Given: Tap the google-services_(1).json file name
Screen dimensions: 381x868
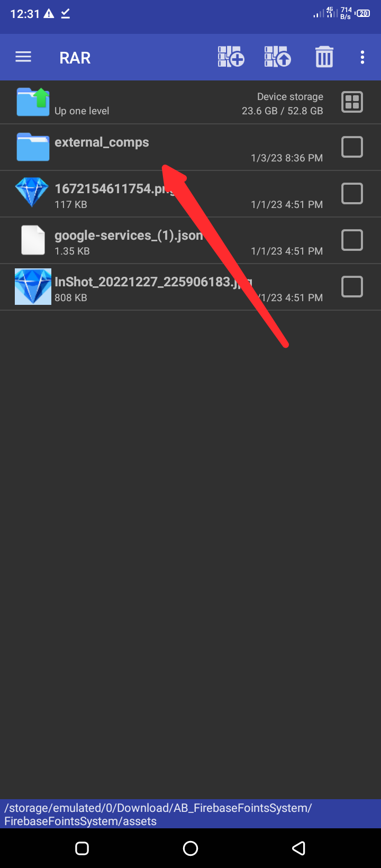Looking at the screenshot, I should (x=129, y=236).
